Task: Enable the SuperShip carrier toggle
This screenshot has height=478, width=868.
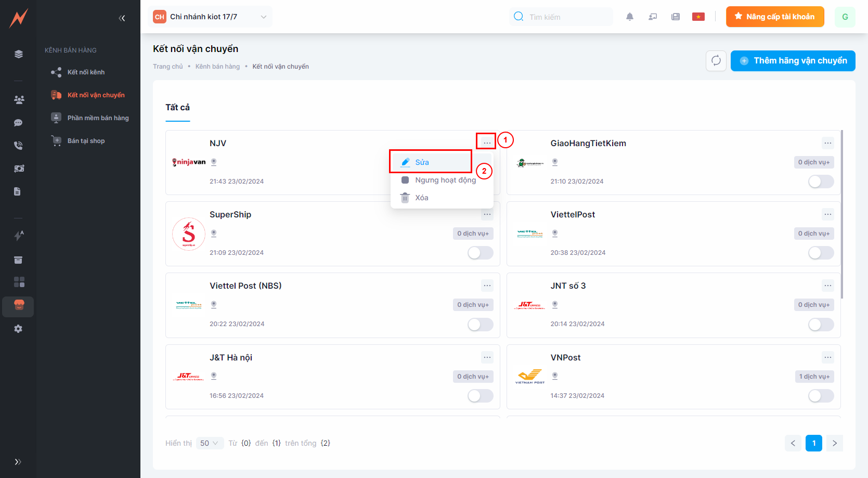Action: 480,253
